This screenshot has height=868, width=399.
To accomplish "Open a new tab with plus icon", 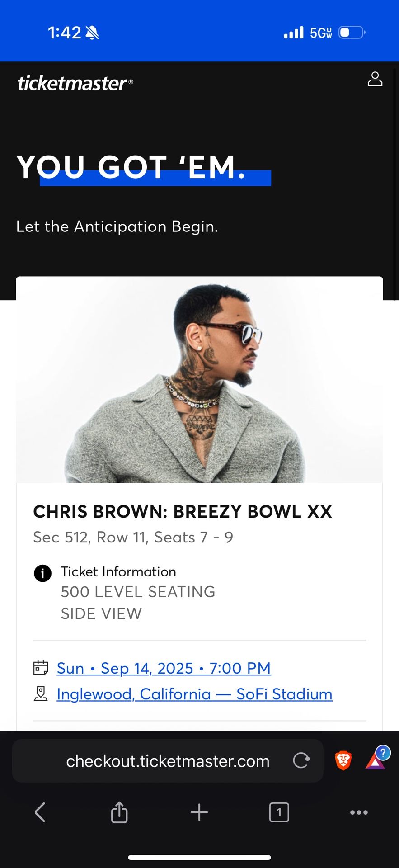I will pyautogui.click(x=199, y=812).
